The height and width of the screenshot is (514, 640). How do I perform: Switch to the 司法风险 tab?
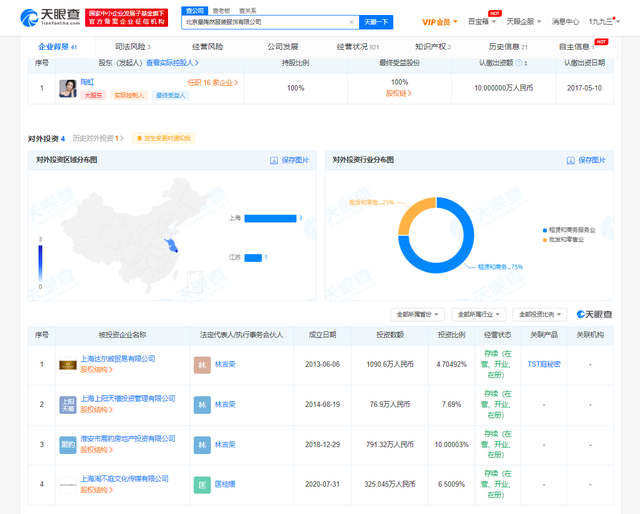pyautogui.click(x=132, y=47)
